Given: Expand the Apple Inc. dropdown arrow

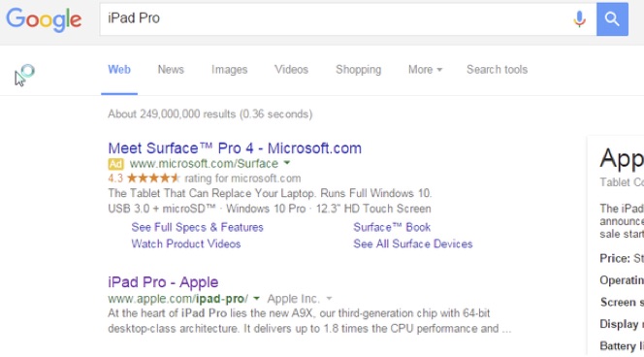Looking at the screenshot, I should click(329, 299).
